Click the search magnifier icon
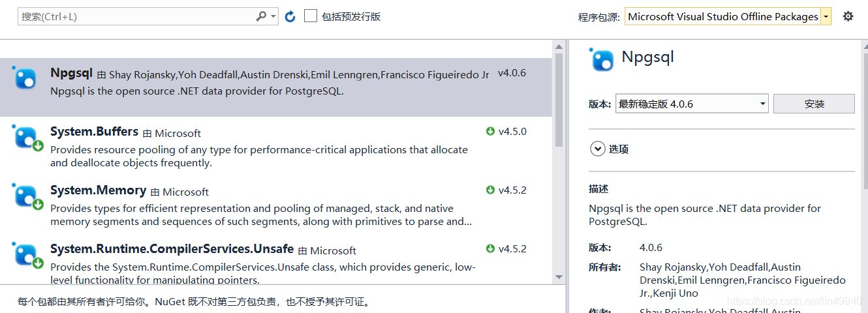 pyautogui.click(x=261, y=16)
